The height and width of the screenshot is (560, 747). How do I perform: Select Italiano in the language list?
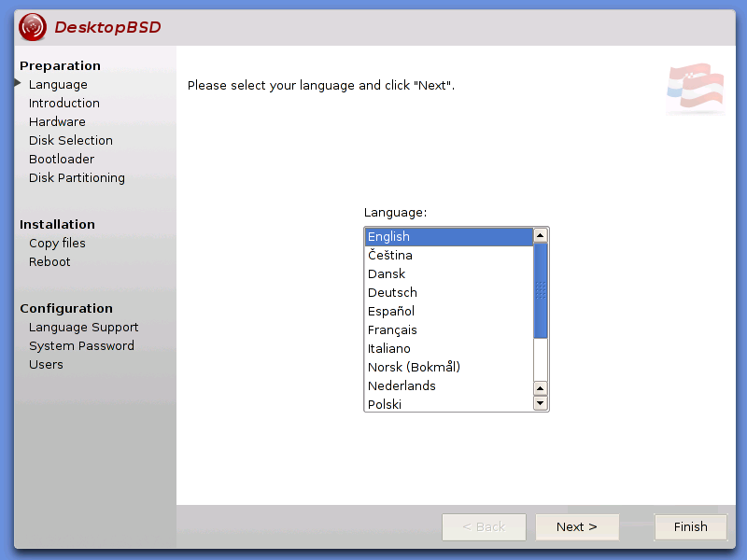pos(449,348)
